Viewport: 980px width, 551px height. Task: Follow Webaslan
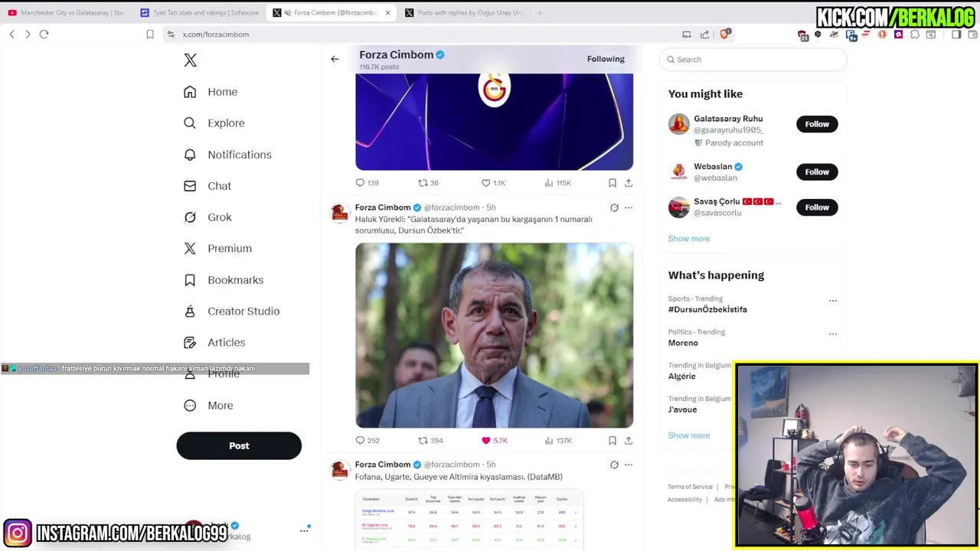tap(817, 172)
